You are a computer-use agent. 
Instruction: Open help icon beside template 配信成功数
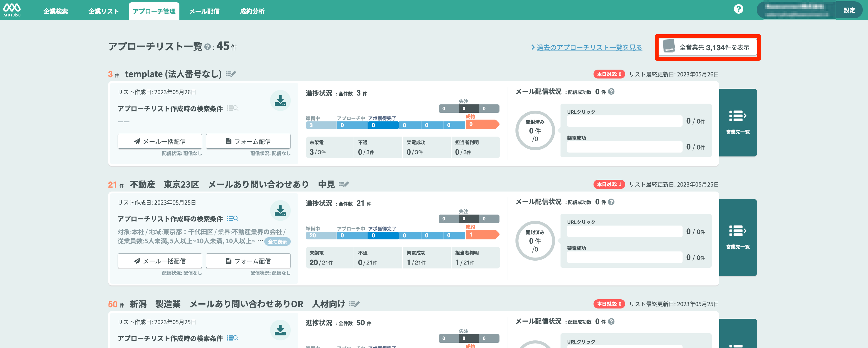tap(611, 92)
